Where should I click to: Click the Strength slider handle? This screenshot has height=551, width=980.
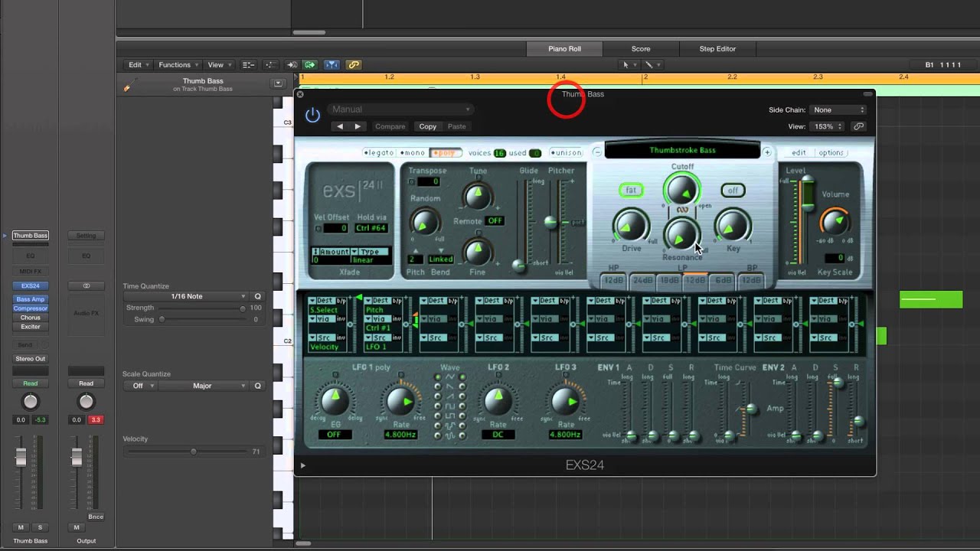243,308
